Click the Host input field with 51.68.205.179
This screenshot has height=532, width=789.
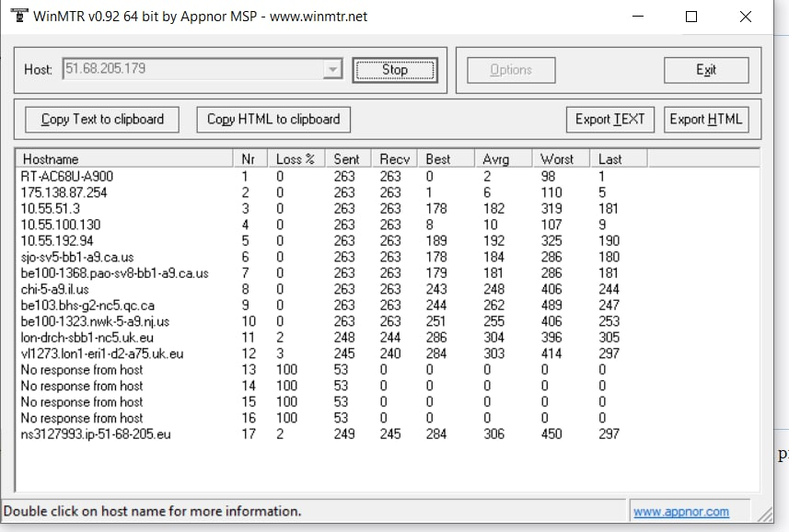coord(191,69)
